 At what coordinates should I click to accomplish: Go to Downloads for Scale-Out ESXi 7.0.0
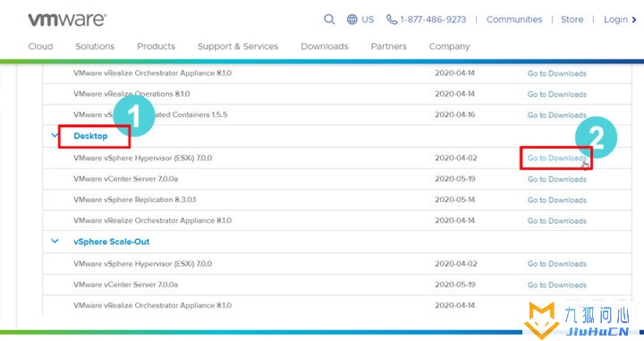[556, 264]
